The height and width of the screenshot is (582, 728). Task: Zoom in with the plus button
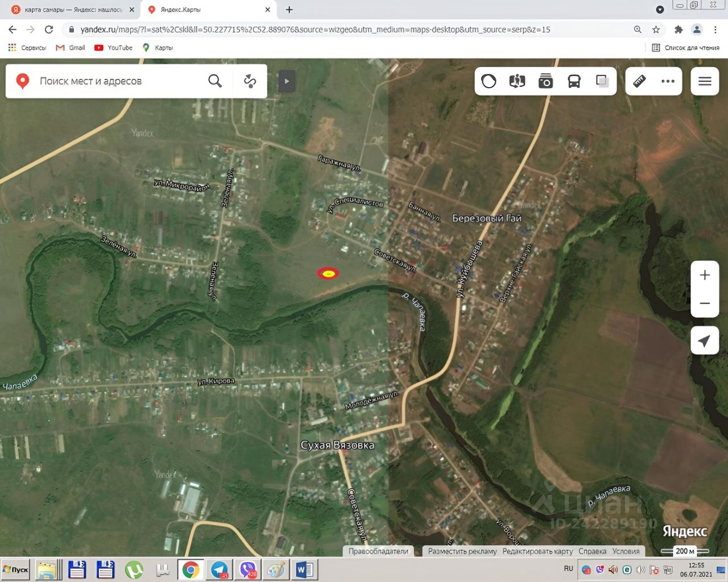click(705, 275)
